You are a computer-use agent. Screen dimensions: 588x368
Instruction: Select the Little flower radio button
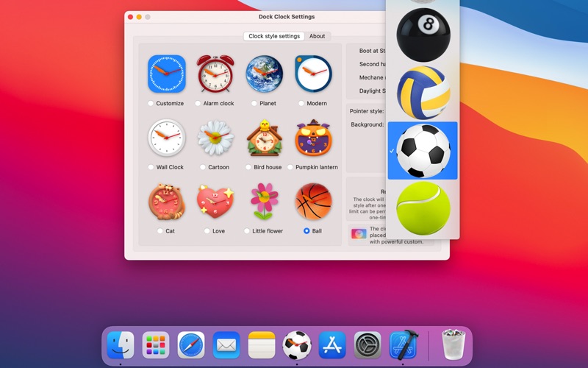(247, 231)
